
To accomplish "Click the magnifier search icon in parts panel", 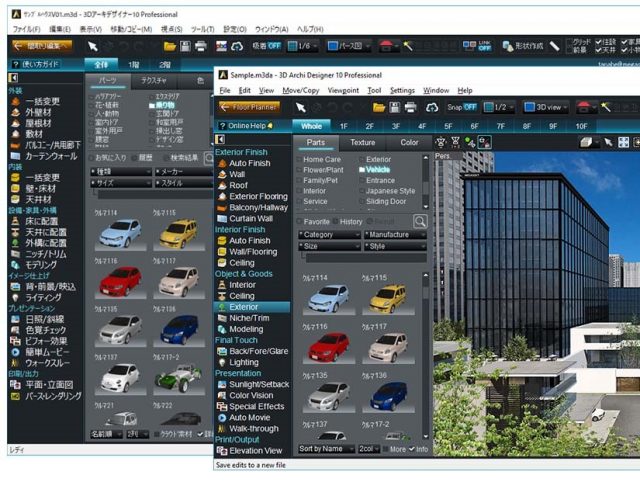I will point(420,221).
